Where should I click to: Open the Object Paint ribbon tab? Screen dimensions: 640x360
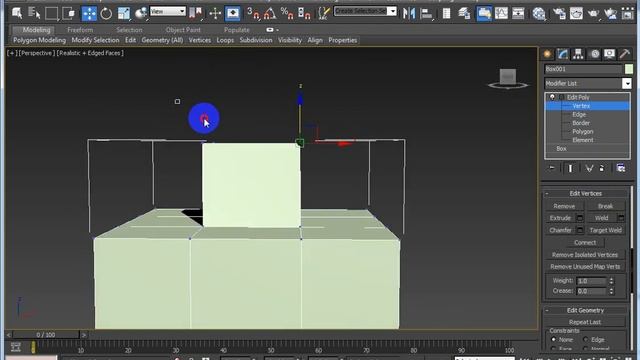(183, 30)
